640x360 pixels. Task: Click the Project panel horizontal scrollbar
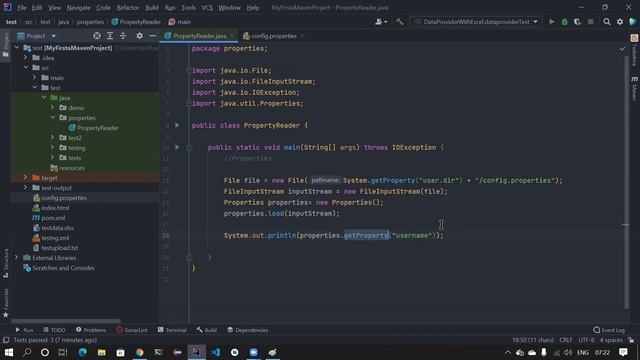click(x=66, y=321)
